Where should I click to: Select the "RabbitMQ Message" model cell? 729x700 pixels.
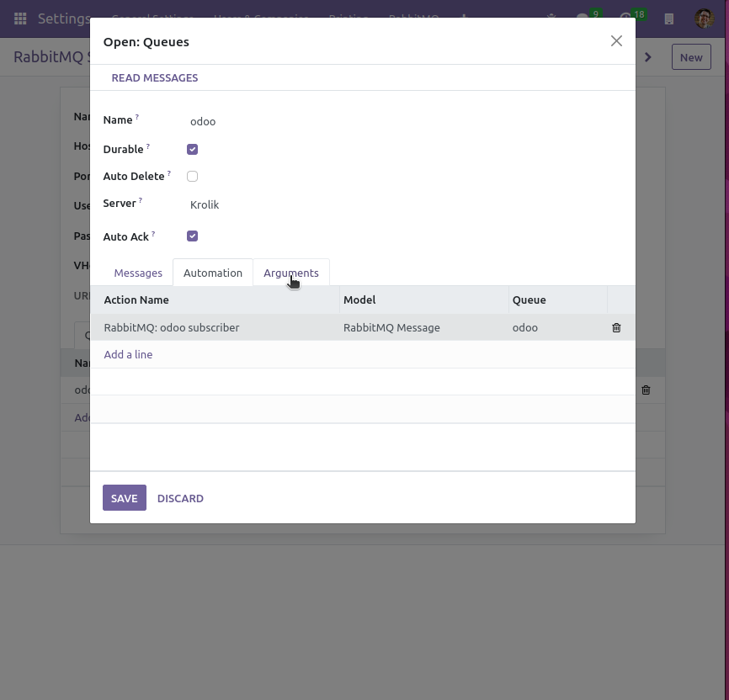coord(424,327)
